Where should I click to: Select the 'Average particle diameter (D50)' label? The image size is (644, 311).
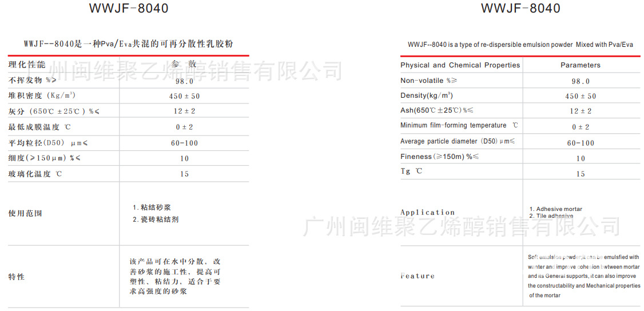click(458, 141)
